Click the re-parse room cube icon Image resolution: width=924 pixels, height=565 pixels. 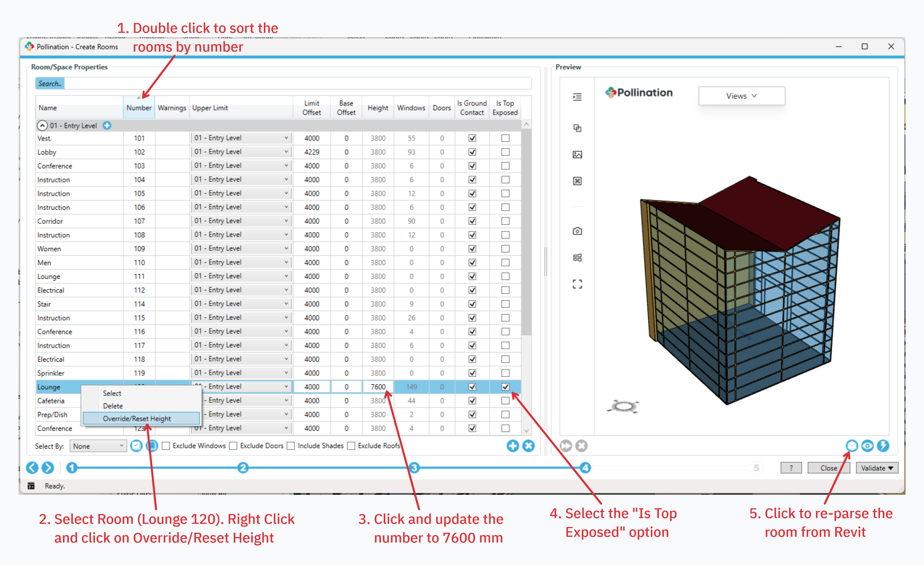click(x=852, y=446)
